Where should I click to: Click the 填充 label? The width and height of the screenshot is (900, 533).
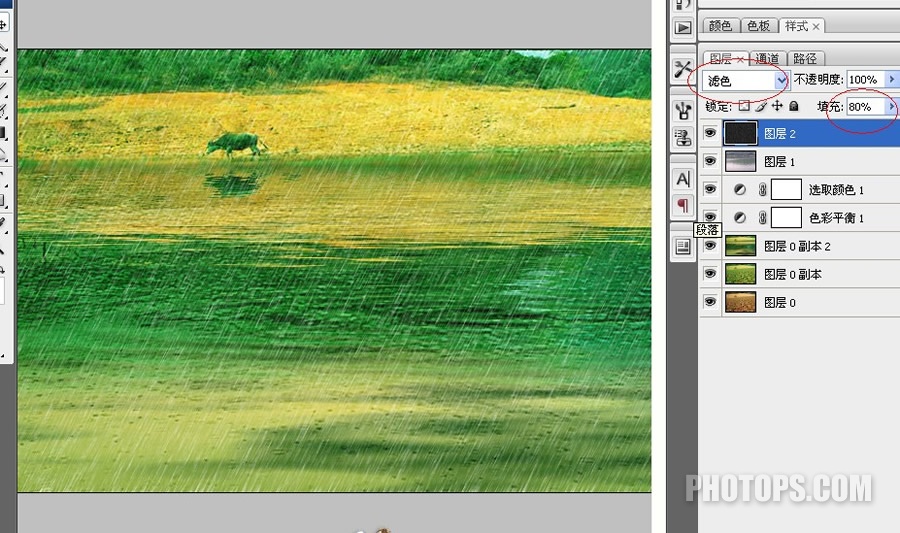point(830,106)
